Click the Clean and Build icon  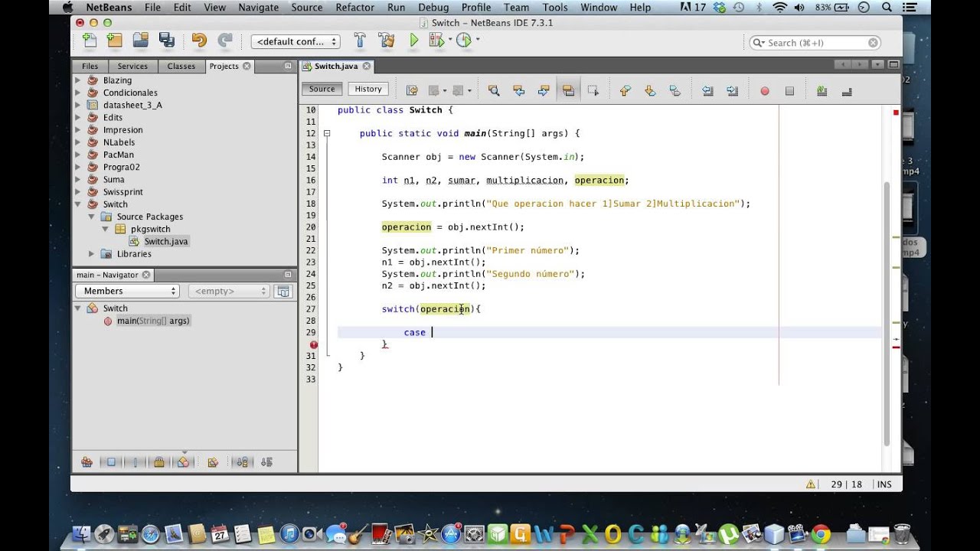coord(386,41)
